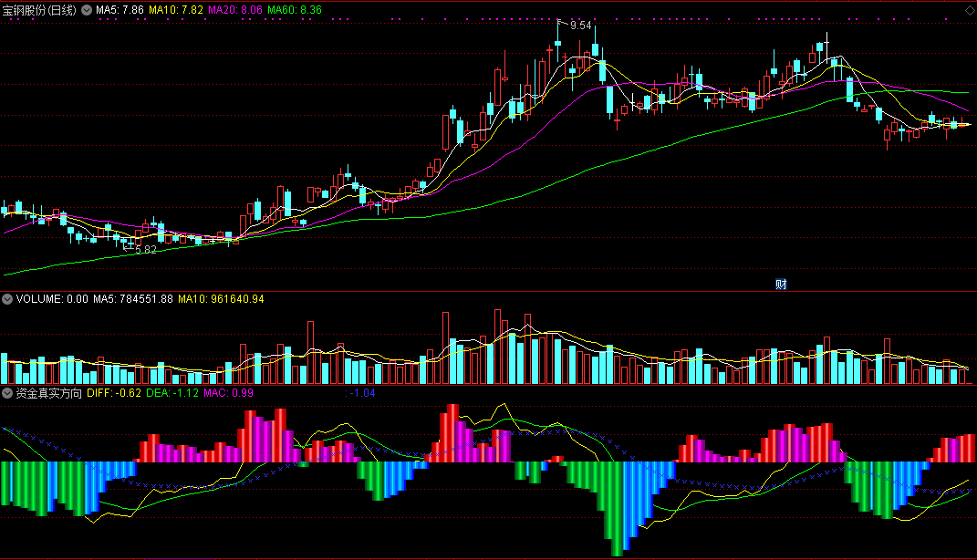This screenshot has height=560, width=977.
Task: Click the volume MA10: 961640.94 label
Action: click(221, 299)
